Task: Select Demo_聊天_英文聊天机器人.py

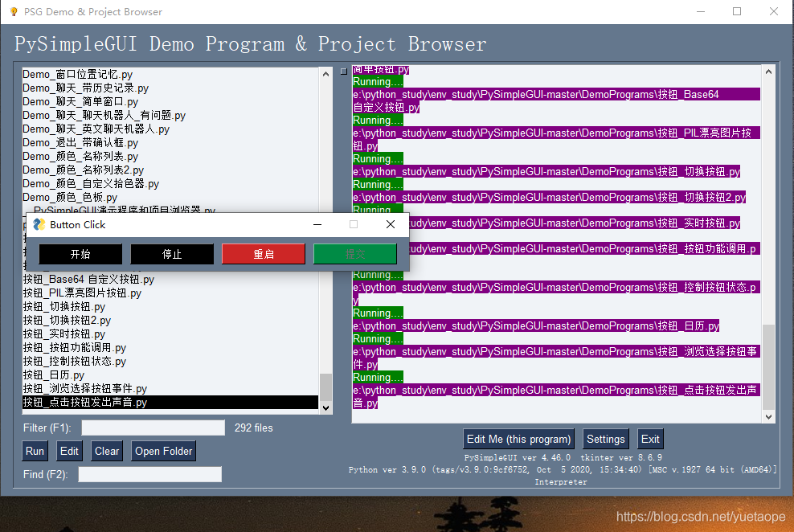Action: click(170, 129)
